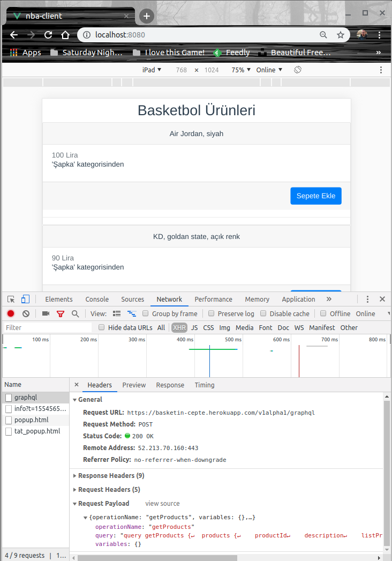Clear the network log

click(26, 313)
